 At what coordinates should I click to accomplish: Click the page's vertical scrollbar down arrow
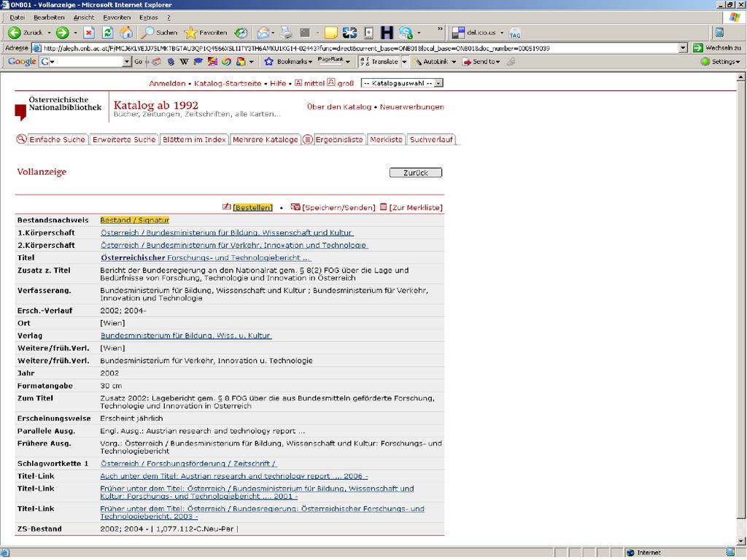(741, 540)
